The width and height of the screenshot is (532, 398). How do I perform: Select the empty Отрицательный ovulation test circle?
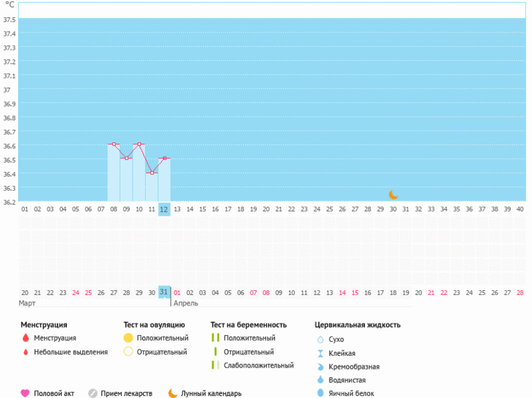(x=128, y=352)
